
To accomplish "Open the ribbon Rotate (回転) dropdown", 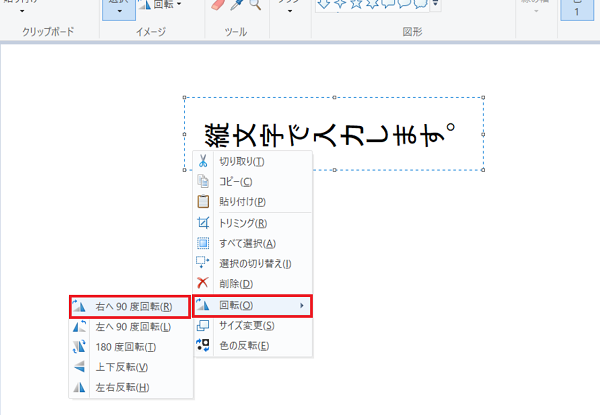I will click(160, 5).
